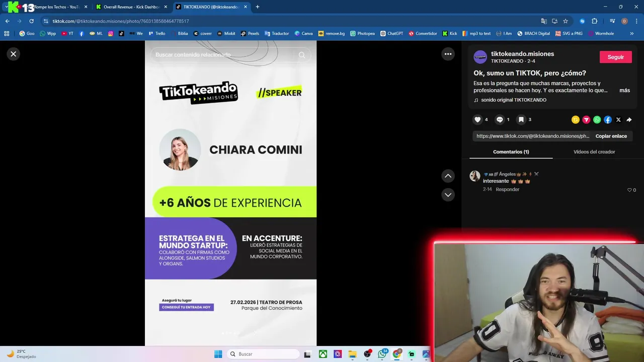Open weather widget showing 25°C Despejado
This screenshot has height=362, width=644.
[x=21, y=354]
